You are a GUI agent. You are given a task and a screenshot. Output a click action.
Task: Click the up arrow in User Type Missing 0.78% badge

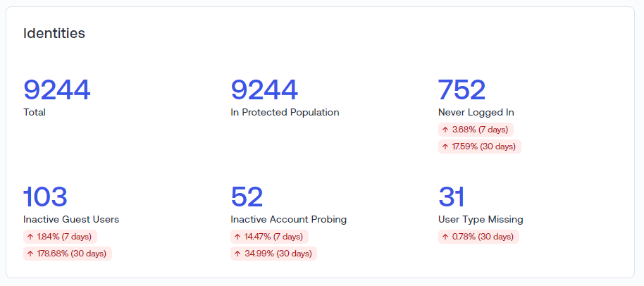pos(445,237)
